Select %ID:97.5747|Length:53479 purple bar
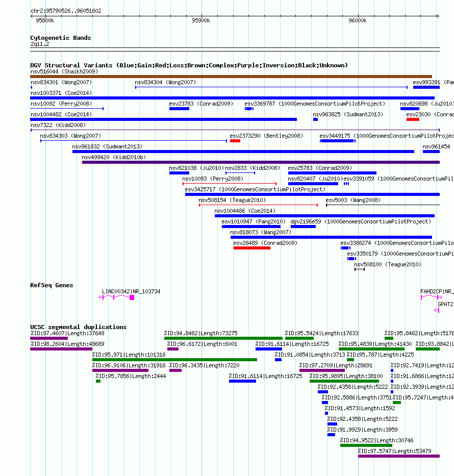The width and height of the screenshot is (454, 476). [399, 456]
